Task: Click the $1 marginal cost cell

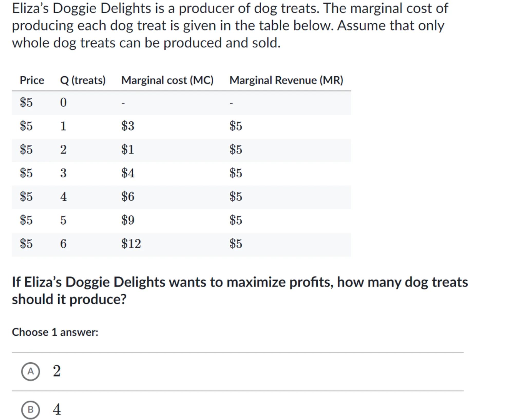Action: click(128, 150)
